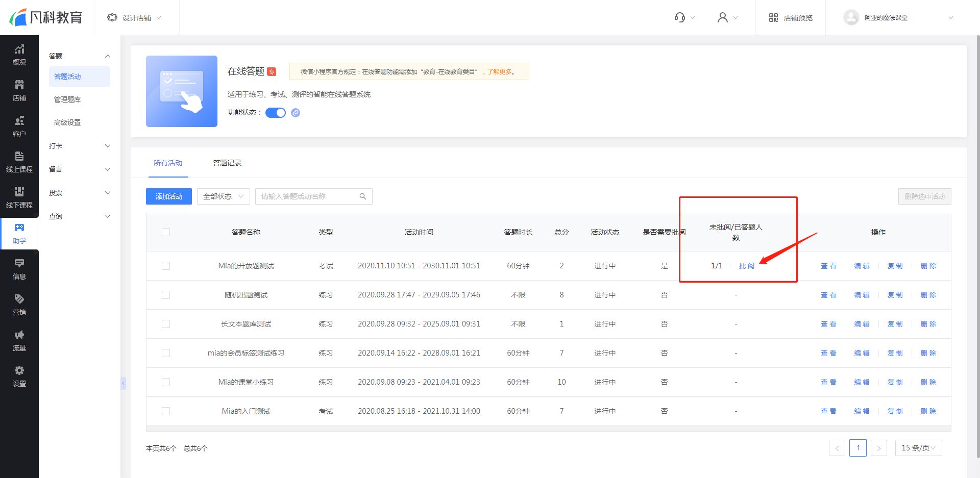Click the 1/1 count for Mia的开放题测试
The image size is (980, 478).
(x=717, y=266)
